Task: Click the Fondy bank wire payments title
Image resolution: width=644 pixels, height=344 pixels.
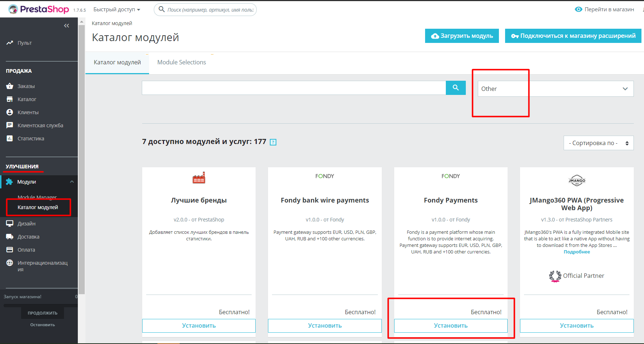Action: pyautogui.click(x=325, y=200)
